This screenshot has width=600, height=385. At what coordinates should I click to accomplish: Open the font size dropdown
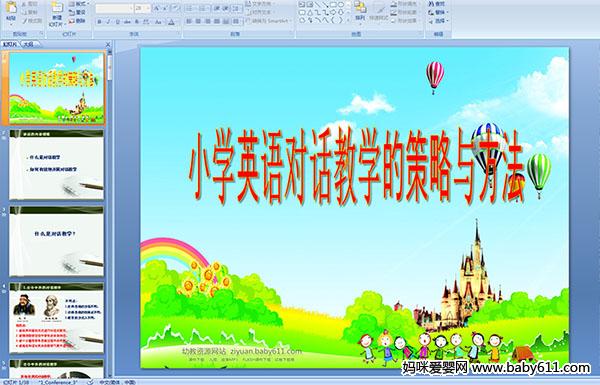coord(147,8)
